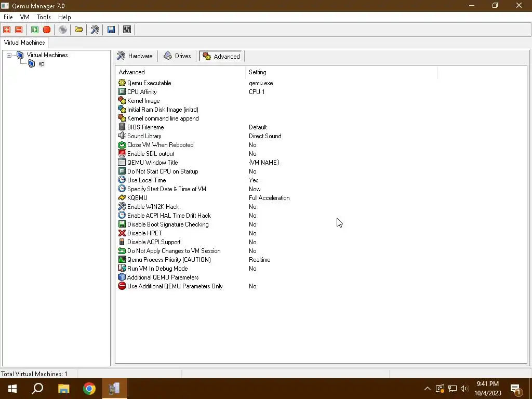Select the Kernel Image row
The height and width of the screenshot is (399, 532).
143,100
